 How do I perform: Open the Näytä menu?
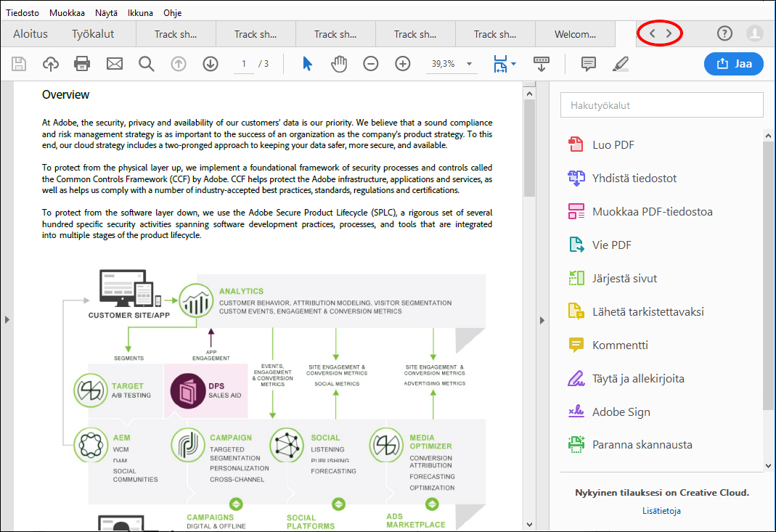106,13
